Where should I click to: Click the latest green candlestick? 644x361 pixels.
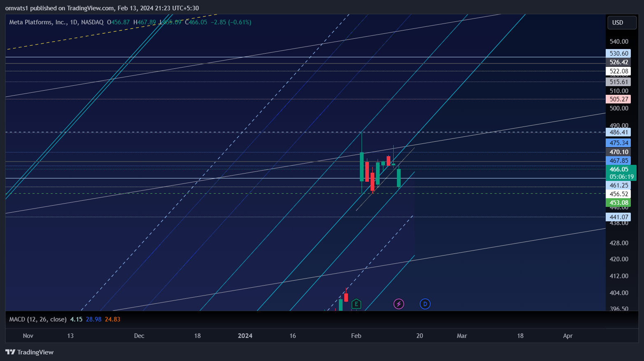[399, 178]
